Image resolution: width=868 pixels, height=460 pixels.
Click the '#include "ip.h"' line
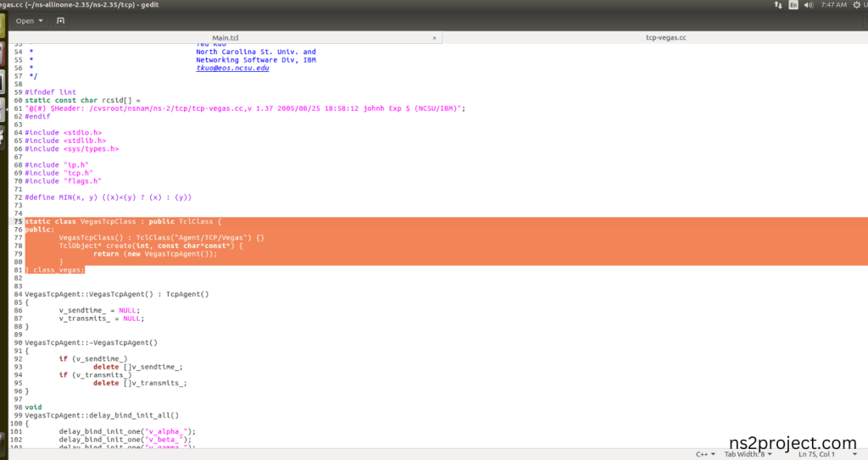(x=57, y=165)
